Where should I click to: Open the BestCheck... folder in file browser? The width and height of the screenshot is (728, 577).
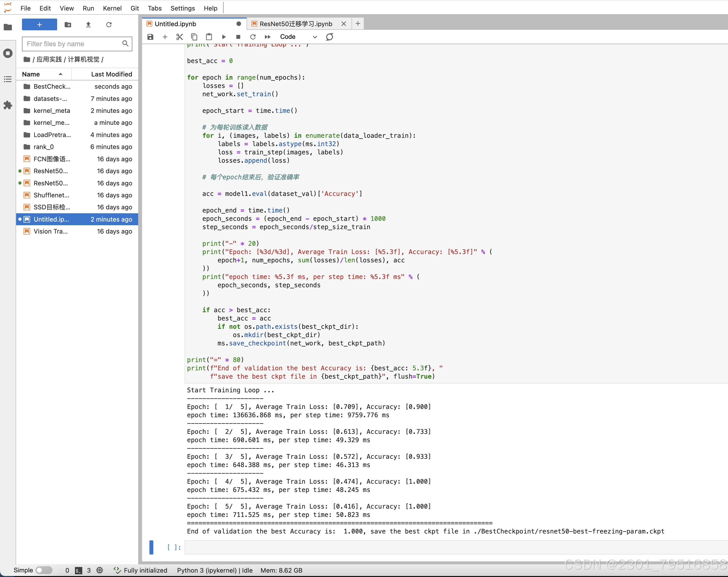[52, 86]
